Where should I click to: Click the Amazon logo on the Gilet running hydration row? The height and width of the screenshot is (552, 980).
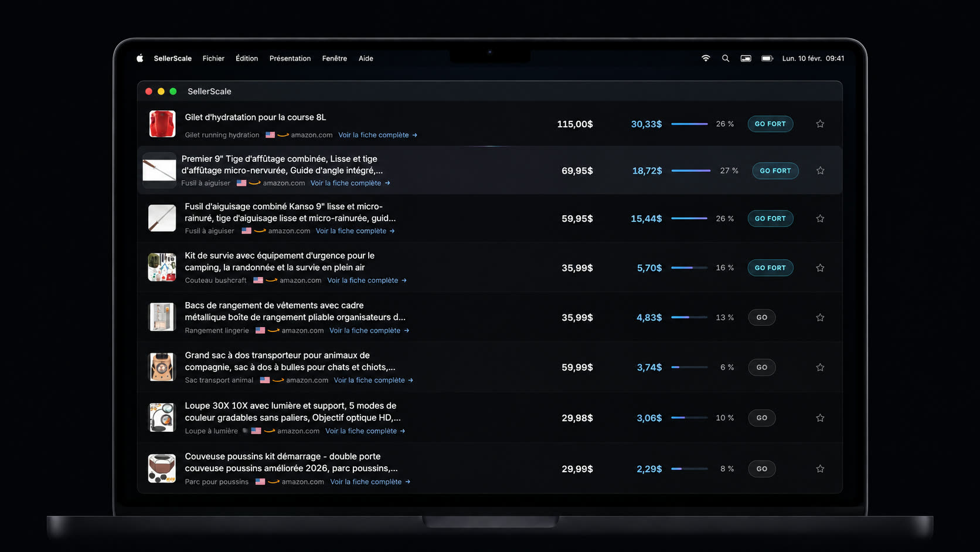click(x=283, y=135)
